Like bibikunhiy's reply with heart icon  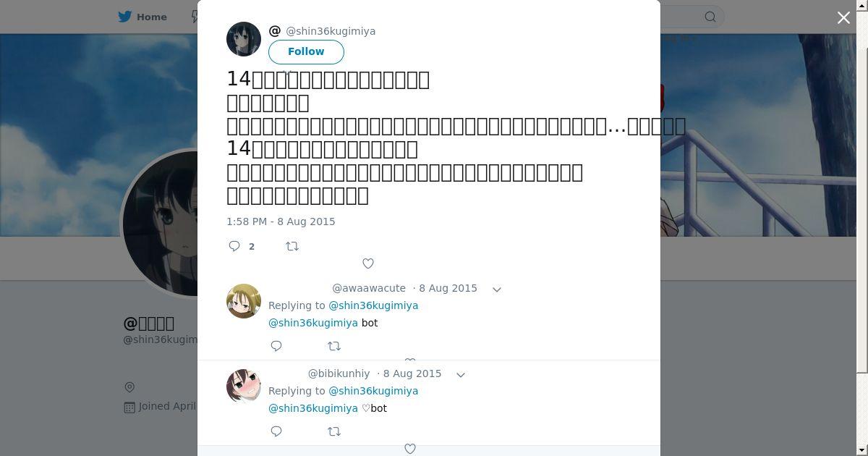click(410, 449)
